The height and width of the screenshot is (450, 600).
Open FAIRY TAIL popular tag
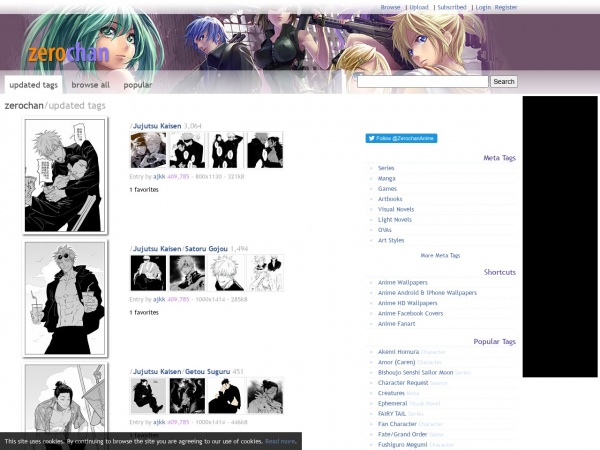(x=391, y=414)
